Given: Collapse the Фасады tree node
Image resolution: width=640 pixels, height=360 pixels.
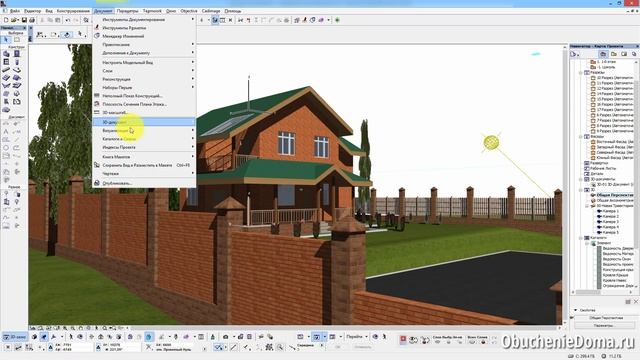Looking at the screenshot, I should 581,136.
